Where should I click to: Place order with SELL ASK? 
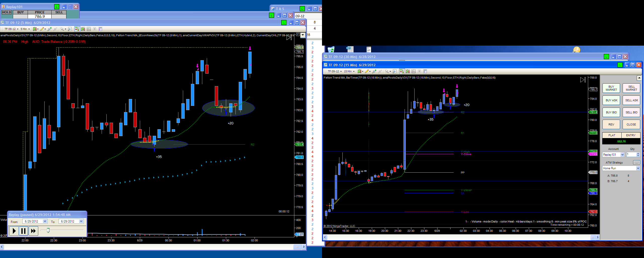(x=631, y=100)
